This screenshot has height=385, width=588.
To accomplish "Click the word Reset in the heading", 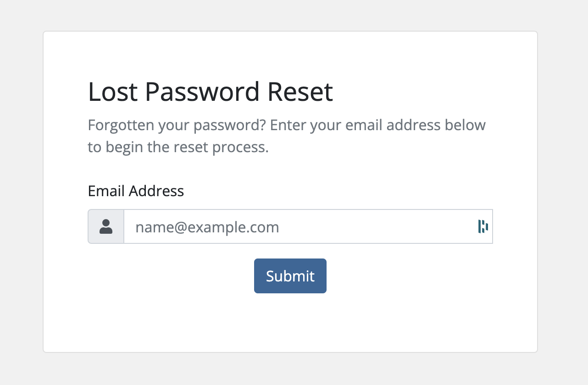I will 300,92.
